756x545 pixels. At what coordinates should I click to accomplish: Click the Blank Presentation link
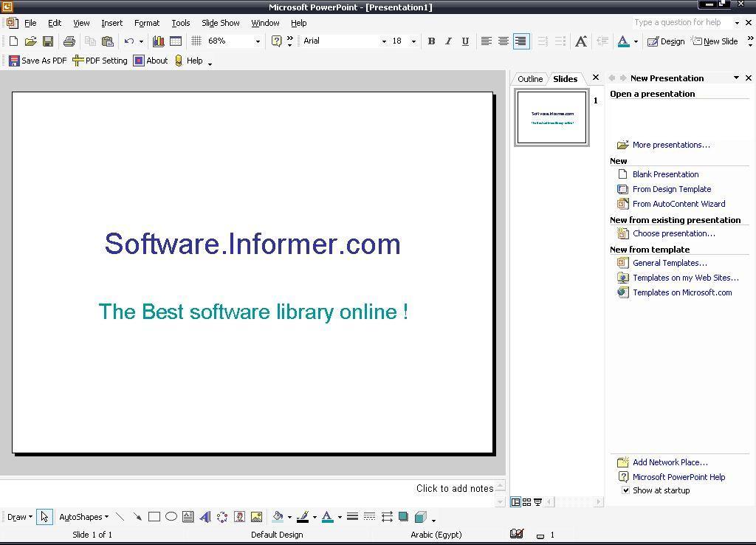tap(665, 174)
